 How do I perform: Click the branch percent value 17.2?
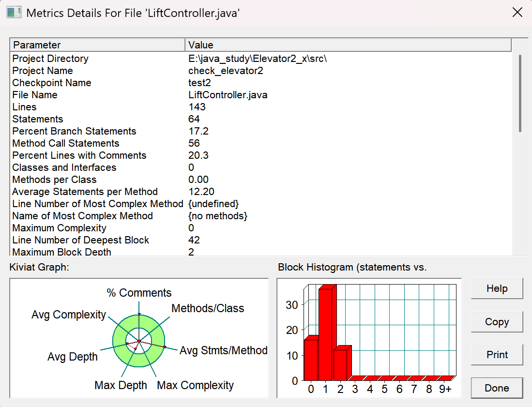coord(198,131)
